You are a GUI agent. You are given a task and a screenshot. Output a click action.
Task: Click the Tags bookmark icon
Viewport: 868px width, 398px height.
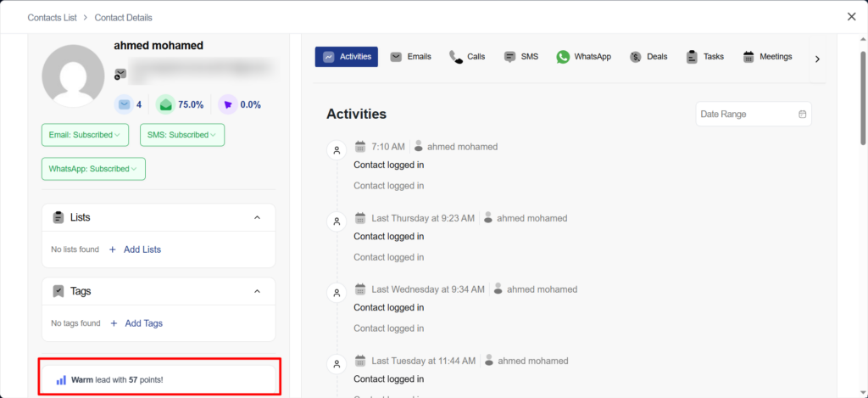pos(58,291)
